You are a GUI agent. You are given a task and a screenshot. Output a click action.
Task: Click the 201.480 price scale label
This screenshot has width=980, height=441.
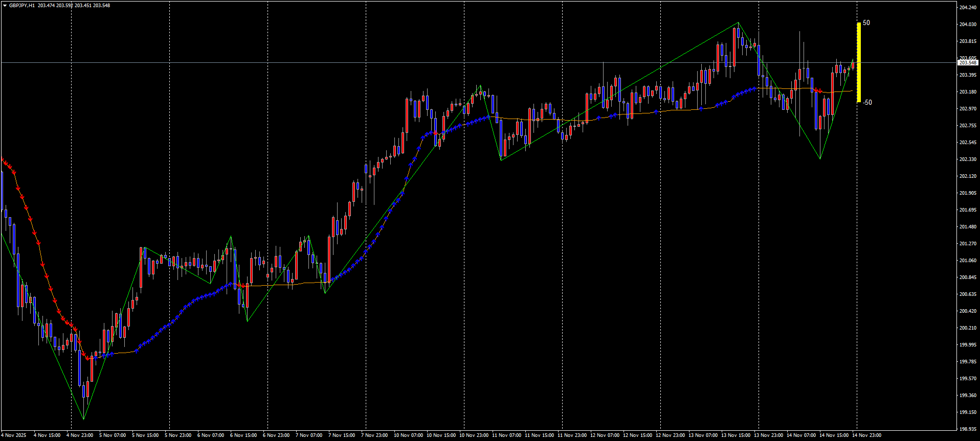pyautogui.click(x=967, y=227)
